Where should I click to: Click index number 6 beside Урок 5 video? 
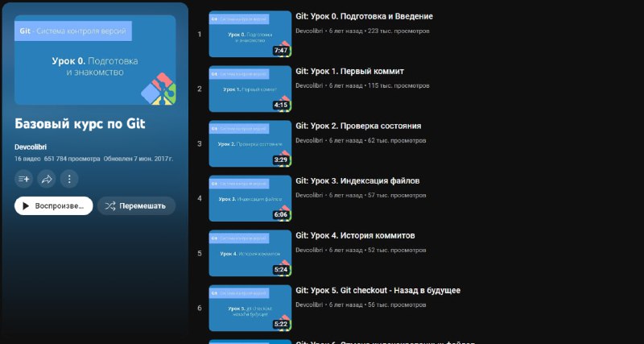click(x=200, y=308)
